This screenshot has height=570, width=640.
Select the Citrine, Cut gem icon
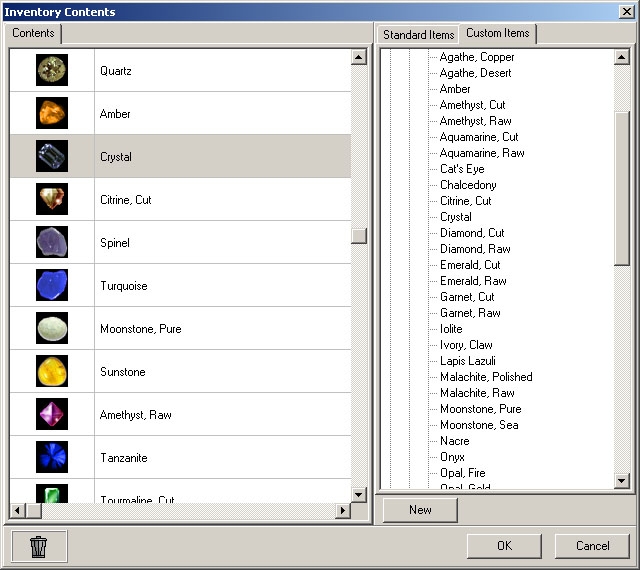(x=52, y=200)
